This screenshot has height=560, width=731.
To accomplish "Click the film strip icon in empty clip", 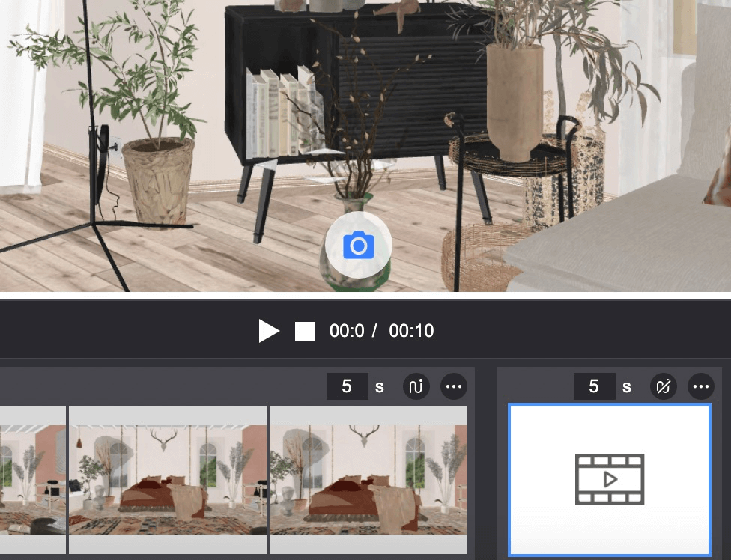I will (x=610, y=479).
